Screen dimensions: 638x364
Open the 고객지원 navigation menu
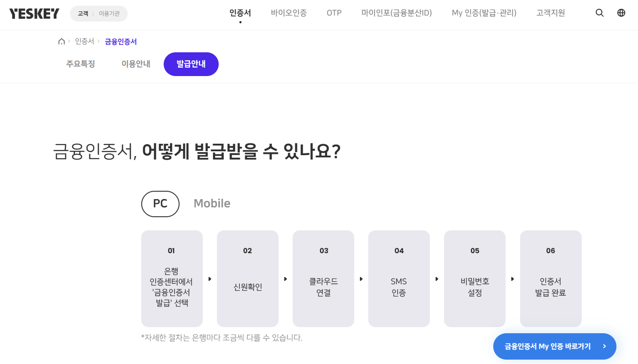(x=550, y=13)
